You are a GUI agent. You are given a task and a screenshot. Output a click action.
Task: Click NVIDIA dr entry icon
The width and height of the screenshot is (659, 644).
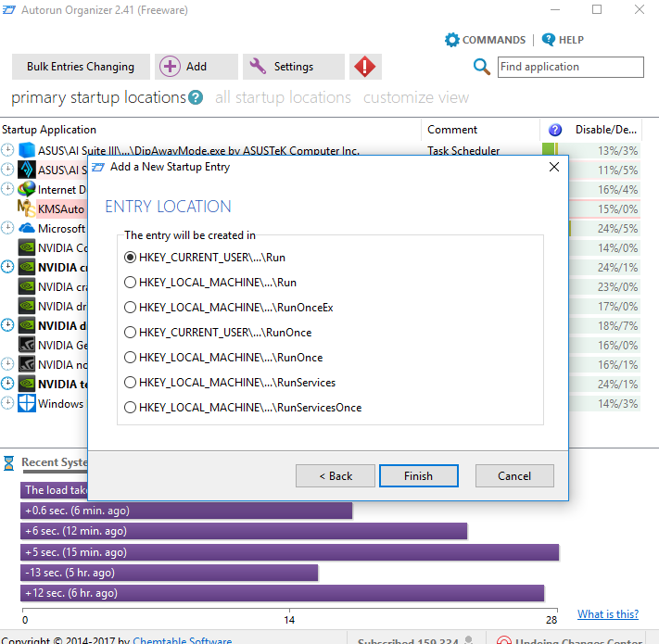(27, 306)
